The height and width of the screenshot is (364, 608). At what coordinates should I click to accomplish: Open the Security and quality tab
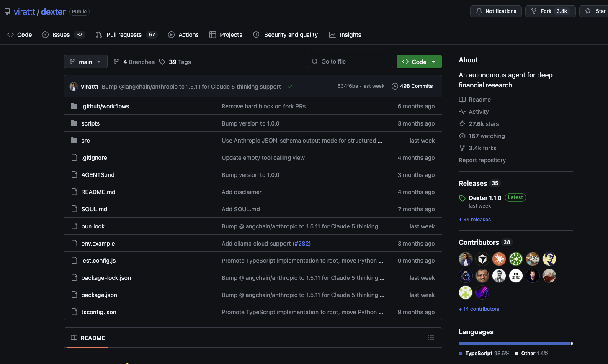(x=286, y=35)
